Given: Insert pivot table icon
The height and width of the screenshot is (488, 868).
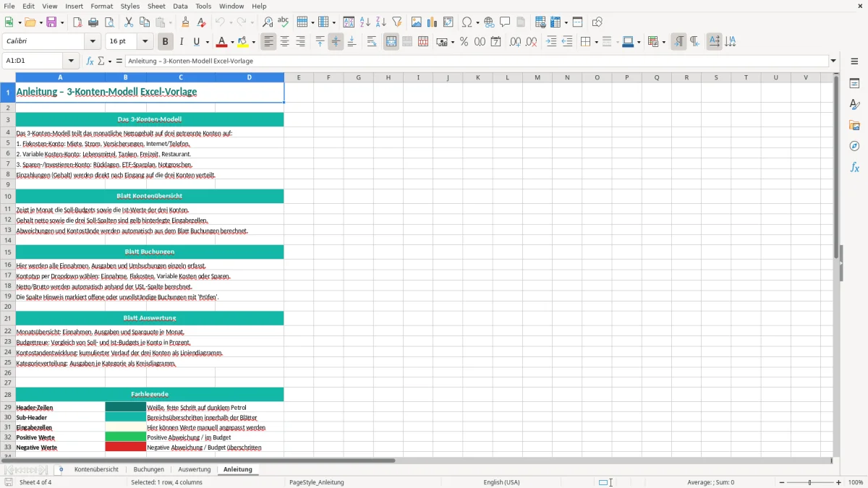Looking at the screenshot, I should [x=448, y=22].
